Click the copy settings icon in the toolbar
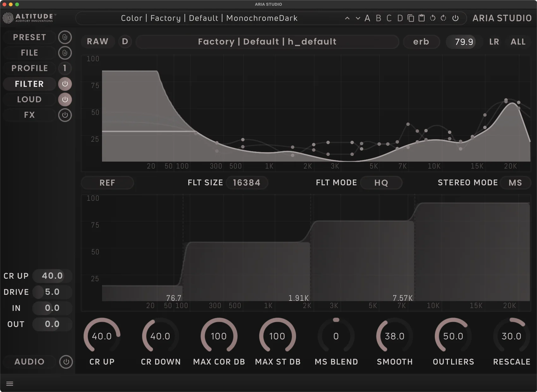Screen dimensions: 537x392 (410, 18)
